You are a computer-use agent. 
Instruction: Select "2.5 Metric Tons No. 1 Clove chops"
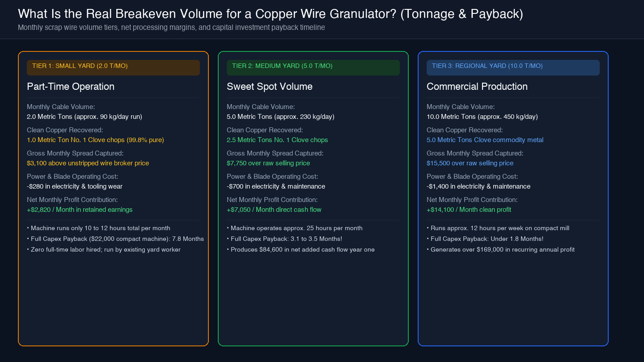277,140
